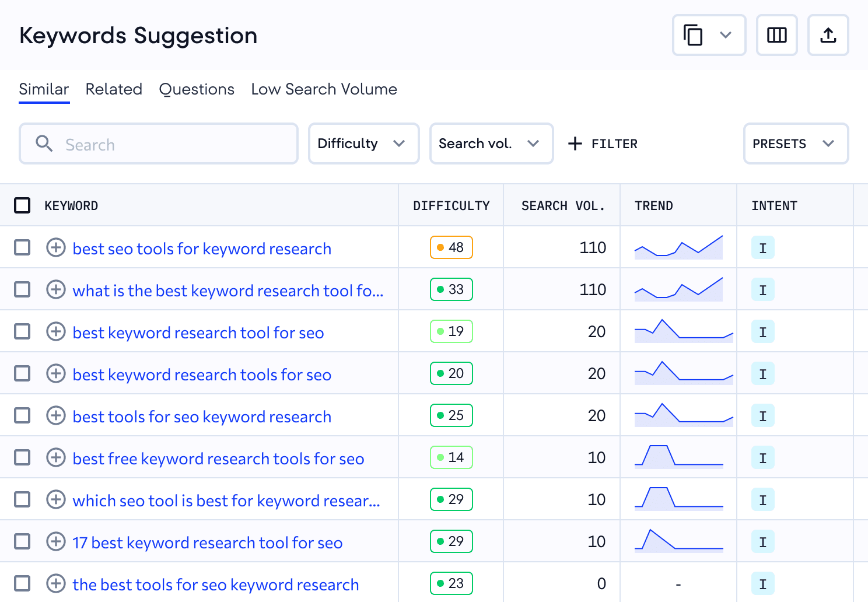
Task: Add 'best seo tools for keyword research' via plus icon
Action: (55, 247)
